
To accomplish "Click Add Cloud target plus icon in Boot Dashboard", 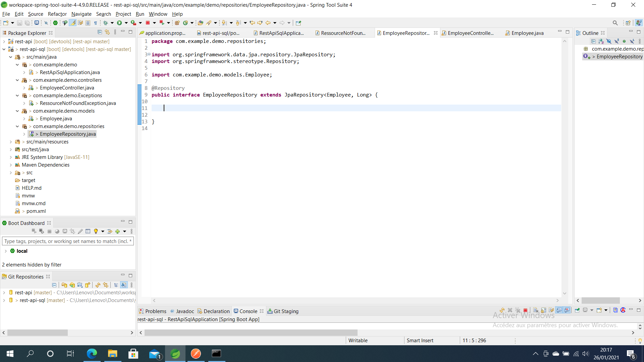I will pyautogui.click(x=117, y=231).
